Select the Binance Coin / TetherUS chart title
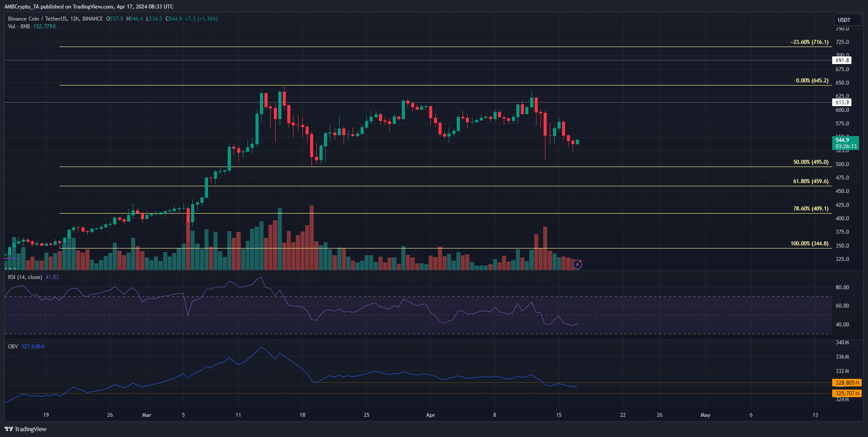Image resolution: width=868 pixels, height=437 pixels. click(x=55, y=19)
